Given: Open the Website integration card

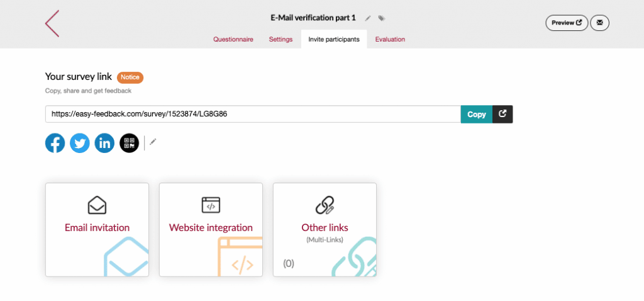Looking at the screenshot, I should pyautogui.click(x=211, y=230).
